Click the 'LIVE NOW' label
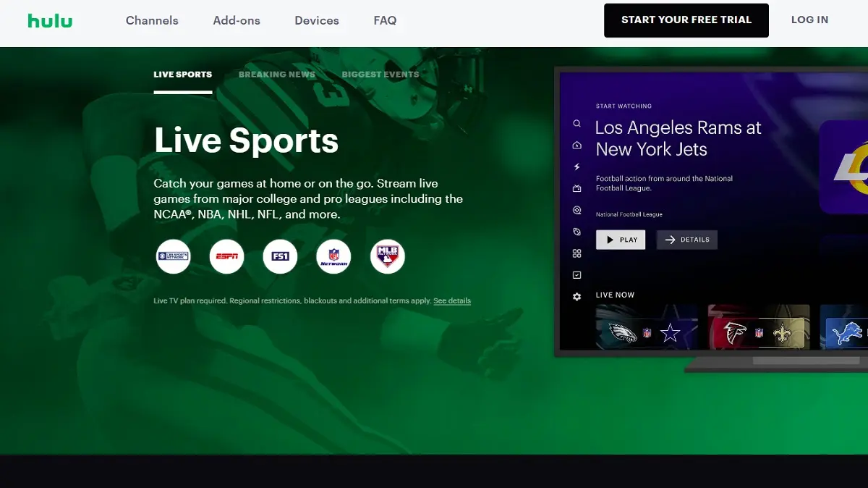The width and height of the screenshot is (868, 488). [615, 295]
